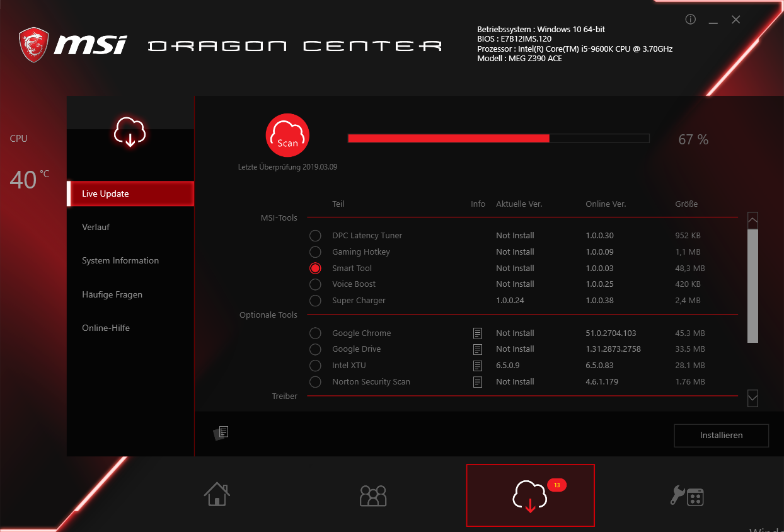Screen dimensions: 784x532
Task: Open the community users icon in bottom bar
Action: [x=373, y=495]
